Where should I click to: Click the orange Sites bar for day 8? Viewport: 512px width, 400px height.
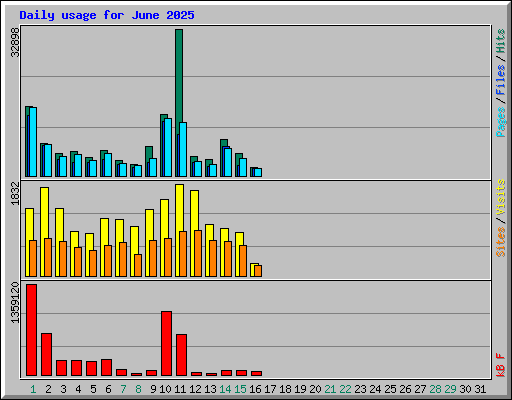[138, 265]
